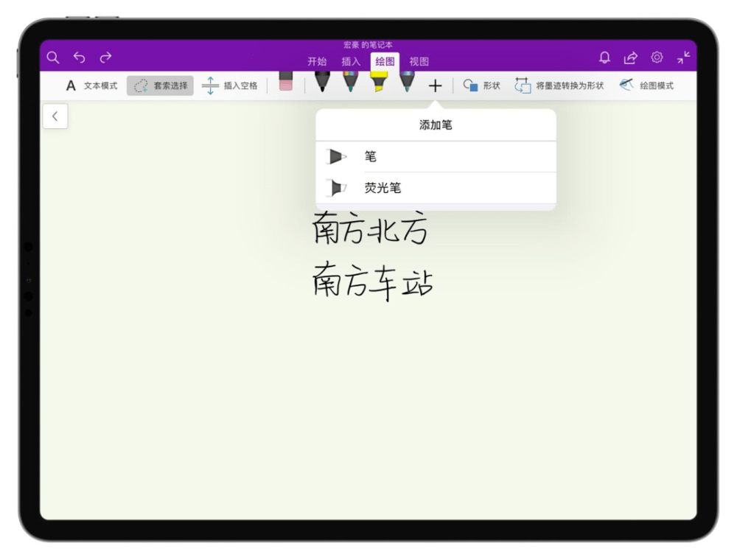The width and height of the screenshot is (737, 560).
Task: Click Collapse Ribbon icon at top right
Action: [683, 57]
